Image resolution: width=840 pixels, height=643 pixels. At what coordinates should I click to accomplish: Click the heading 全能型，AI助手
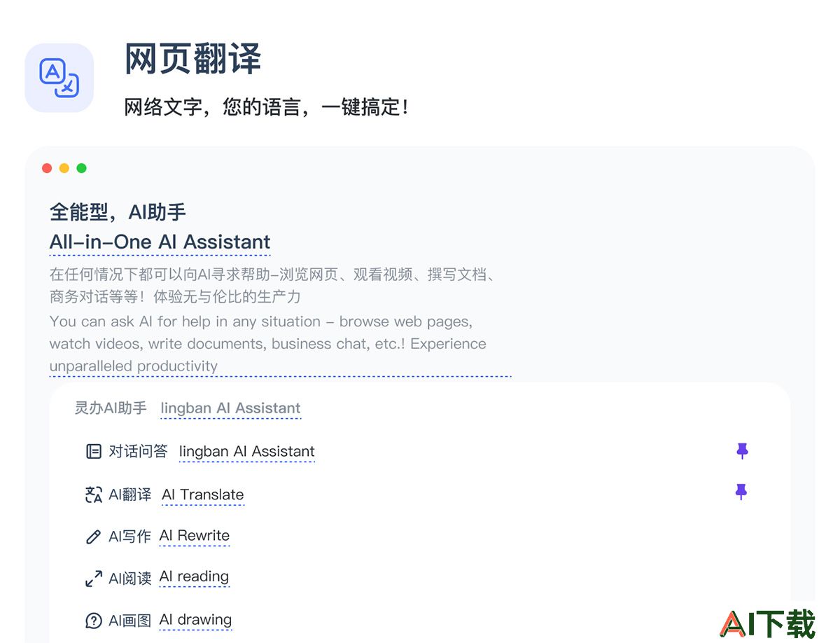(118, 212)
